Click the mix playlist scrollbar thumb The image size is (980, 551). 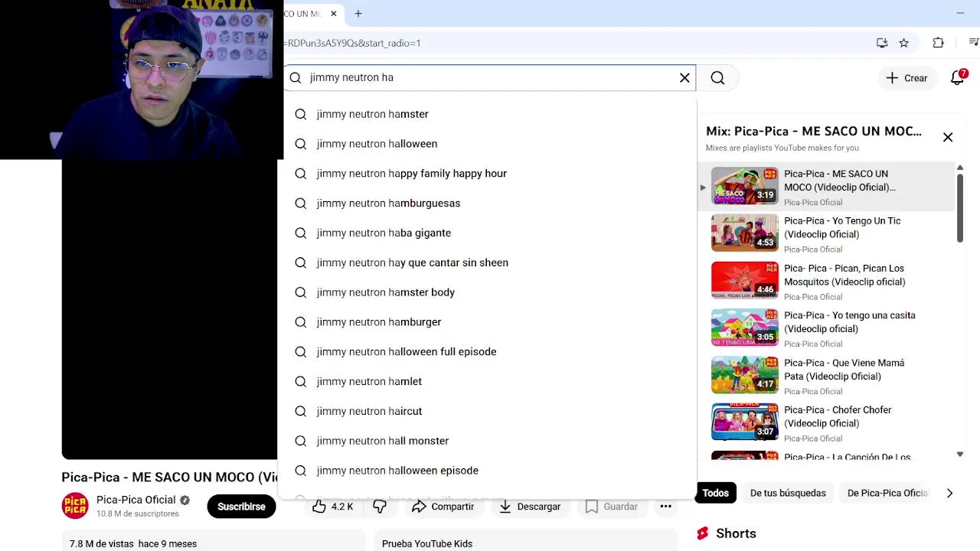click(x=960, y=208)
